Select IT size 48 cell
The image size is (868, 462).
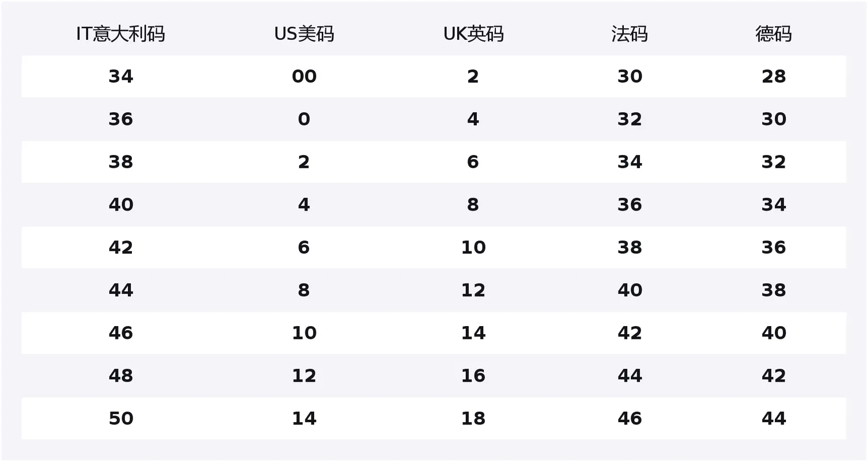[121, 376]
